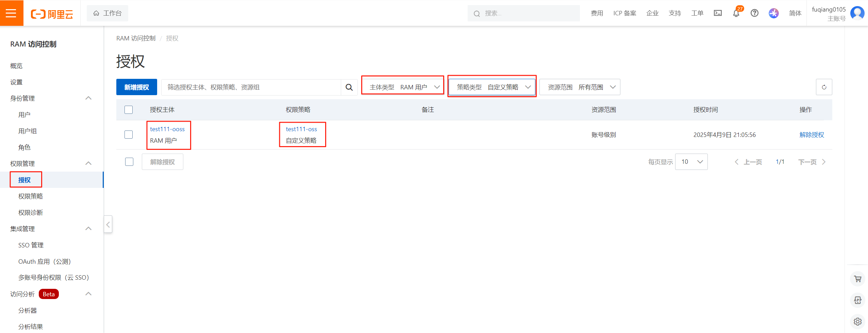Screen dimensions: 868x333
Task: Click the fuqiang0105 account name
Action: [x=829, y=10]
